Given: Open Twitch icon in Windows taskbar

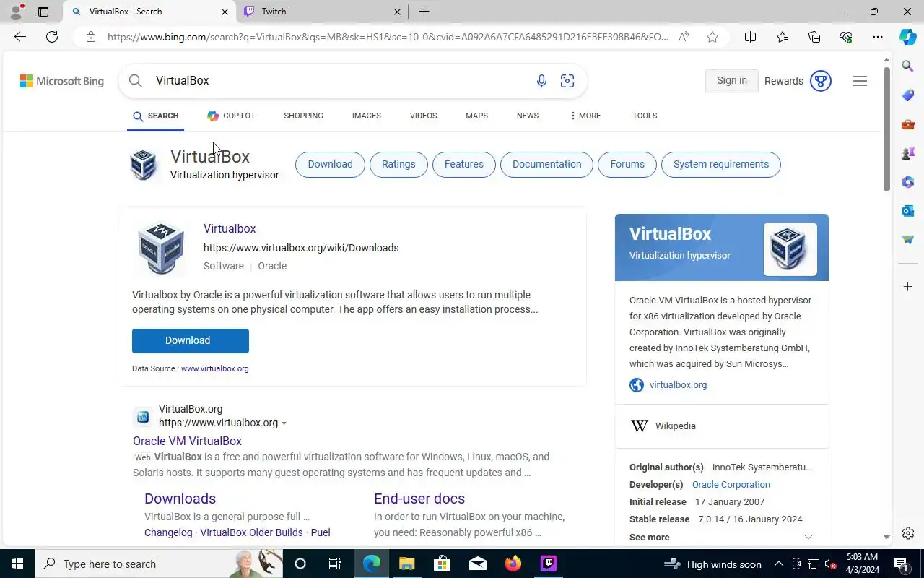Looking at the screenshot, I should click(549, 564).
